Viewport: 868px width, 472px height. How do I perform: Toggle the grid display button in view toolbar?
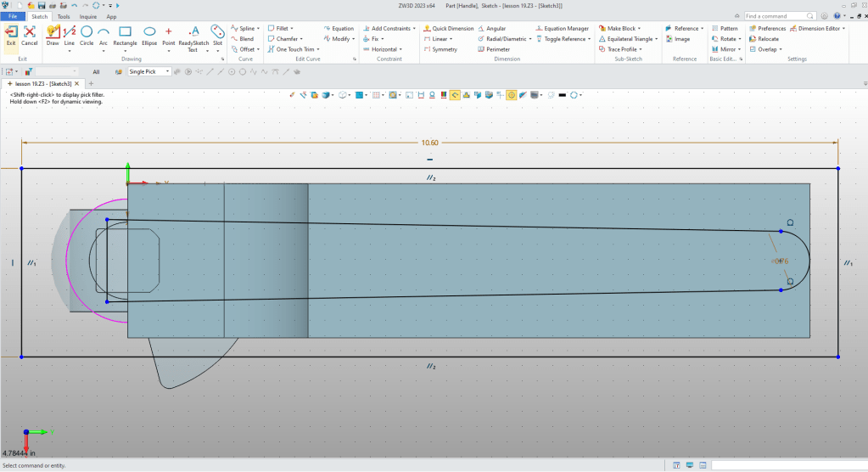click(x=377, y=95)
